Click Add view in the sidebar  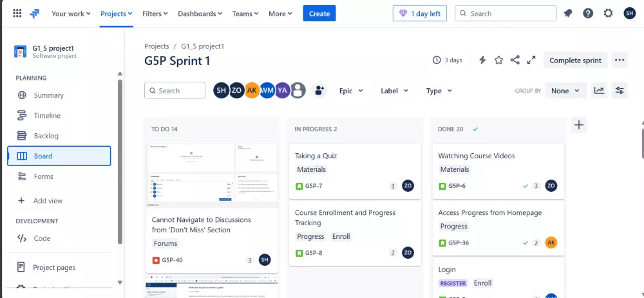[x=59, y=201]
